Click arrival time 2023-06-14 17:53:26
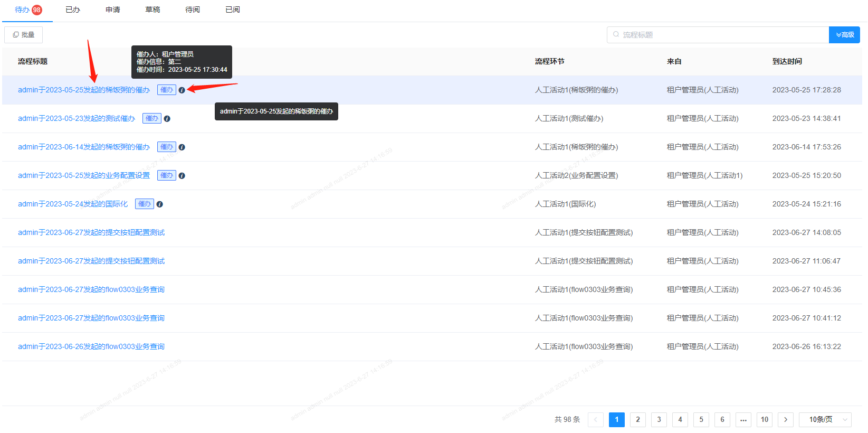The height and width of the screenshot is (433, 868). 807,147
